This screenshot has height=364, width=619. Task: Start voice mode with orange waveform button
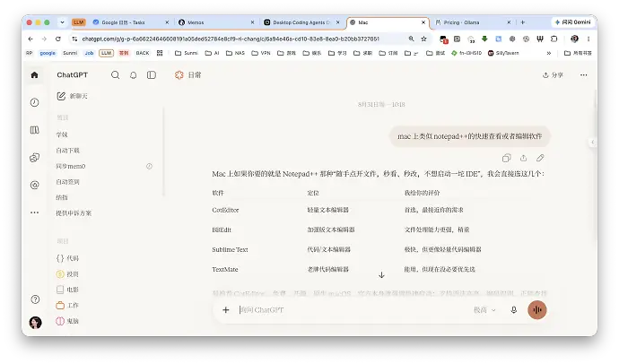tap(537, 310)
